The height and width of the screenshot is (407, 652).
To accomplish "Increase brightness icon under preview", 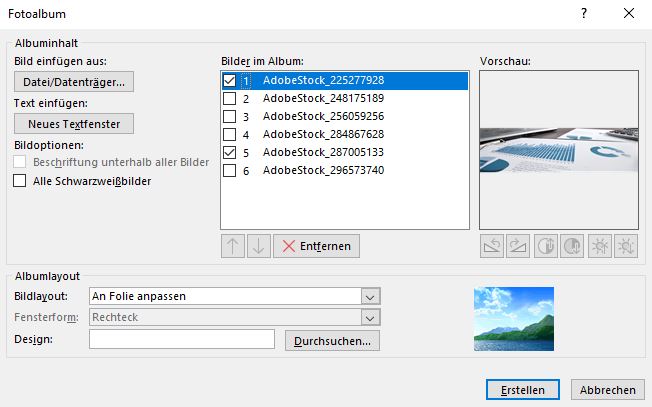I will (600, 246).
